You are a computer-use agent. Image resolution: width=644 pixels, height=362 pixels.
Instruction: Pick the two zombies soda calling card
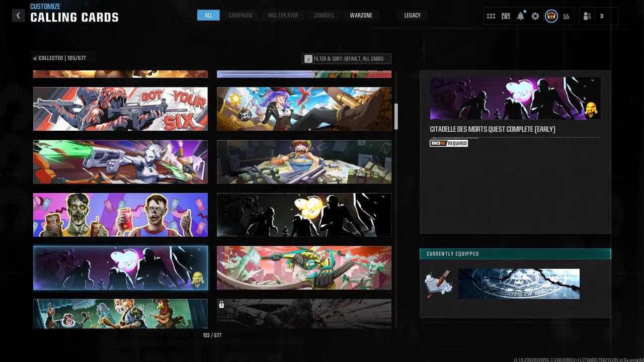pos(120,215)
